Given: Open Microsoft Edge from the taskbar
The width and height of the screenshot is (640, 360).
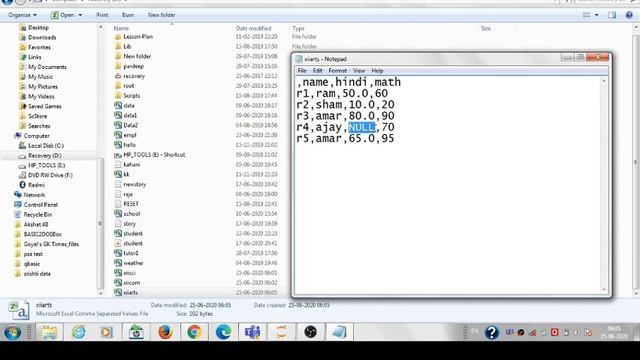Looking at the screenshot, I should point(223,332).
